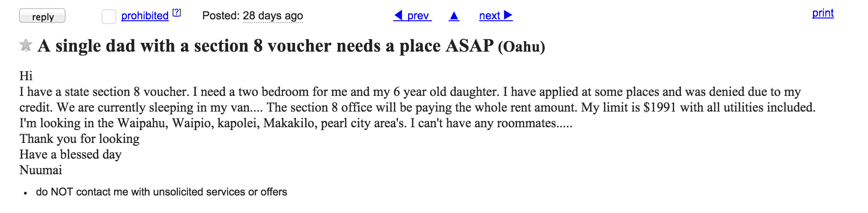This screenshot has width=868, height=213.
Task: Go to previous posting via prev text
Action: click(418, 16)
